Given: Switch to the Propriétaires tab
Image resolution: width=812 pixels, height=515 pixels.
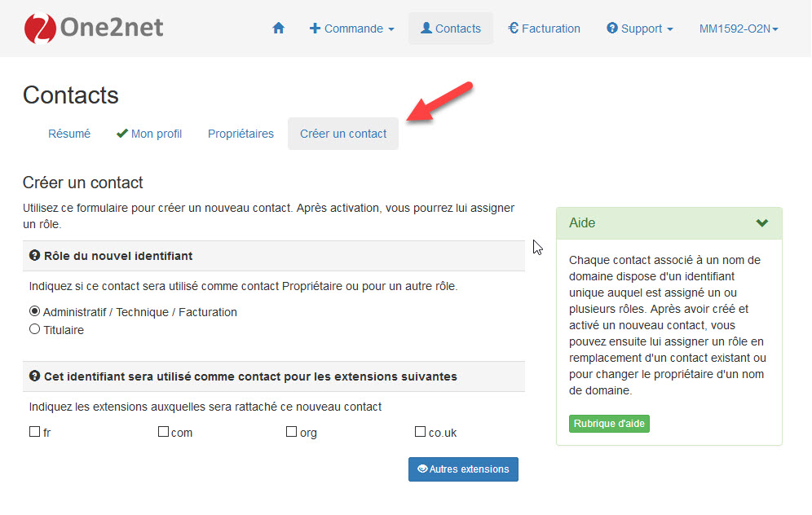Looking at the screenshot, I should coord(241,134).
